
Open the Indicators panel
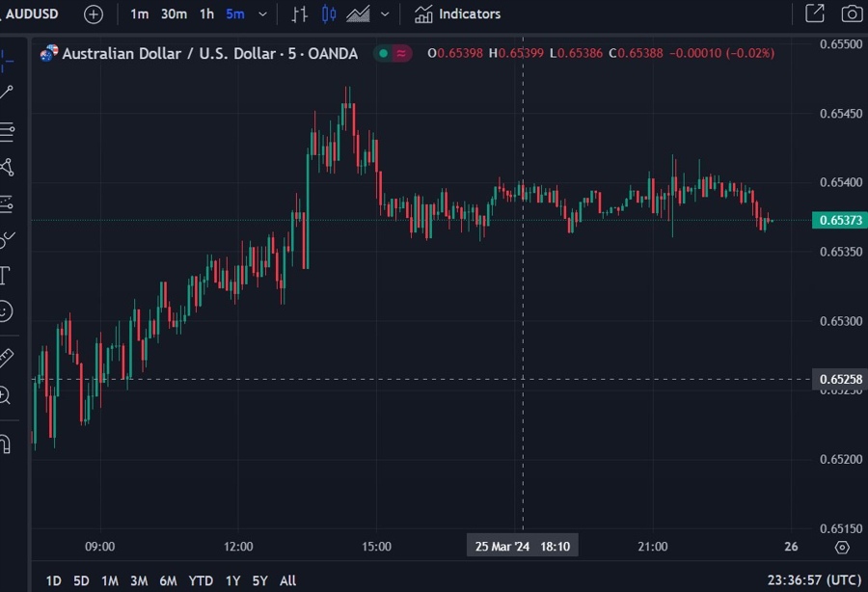[x=457, y=13]
